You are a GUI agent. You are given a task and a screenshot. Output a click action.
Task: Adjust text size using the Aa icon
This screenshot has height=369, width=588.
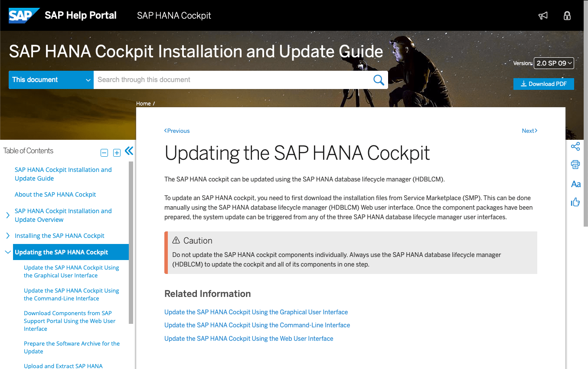[575, 184]
